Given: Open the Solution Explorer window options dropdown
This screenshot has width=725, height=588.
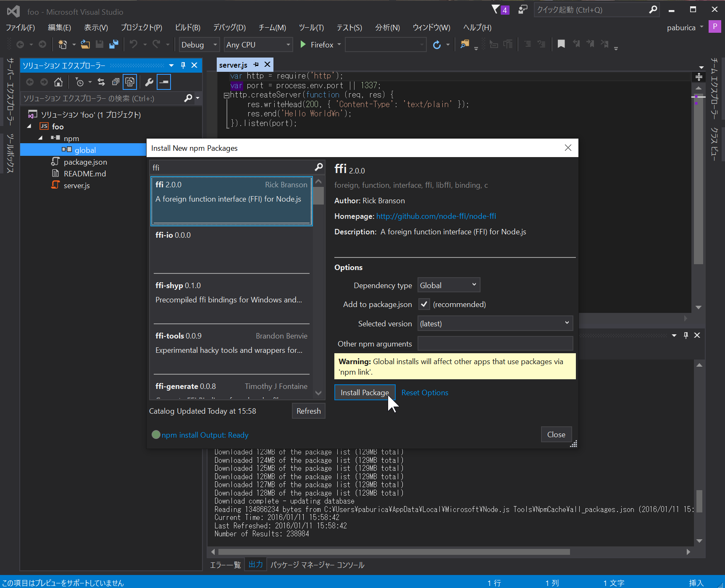Looking at the screenshot, I should (x=171, y=65).
